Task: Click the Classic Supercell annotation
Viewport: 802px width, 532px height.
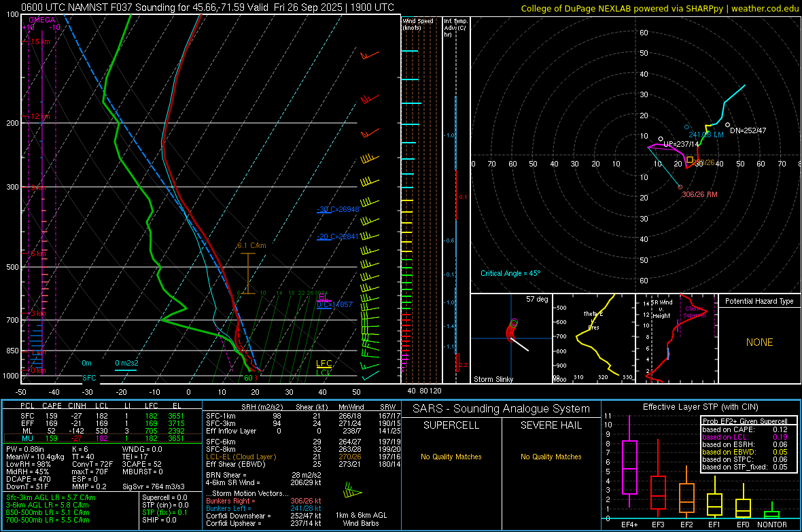Action: click(695, 312)
